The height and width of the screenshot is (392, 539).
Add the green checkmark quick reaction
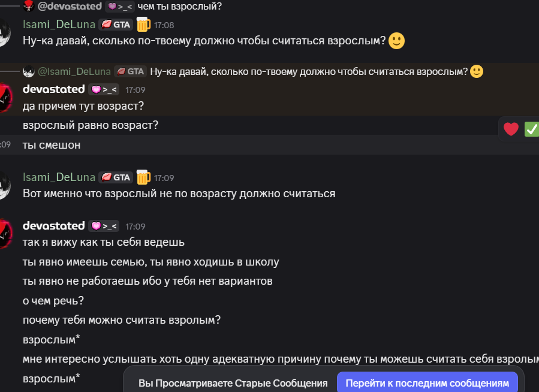point(531,128)
